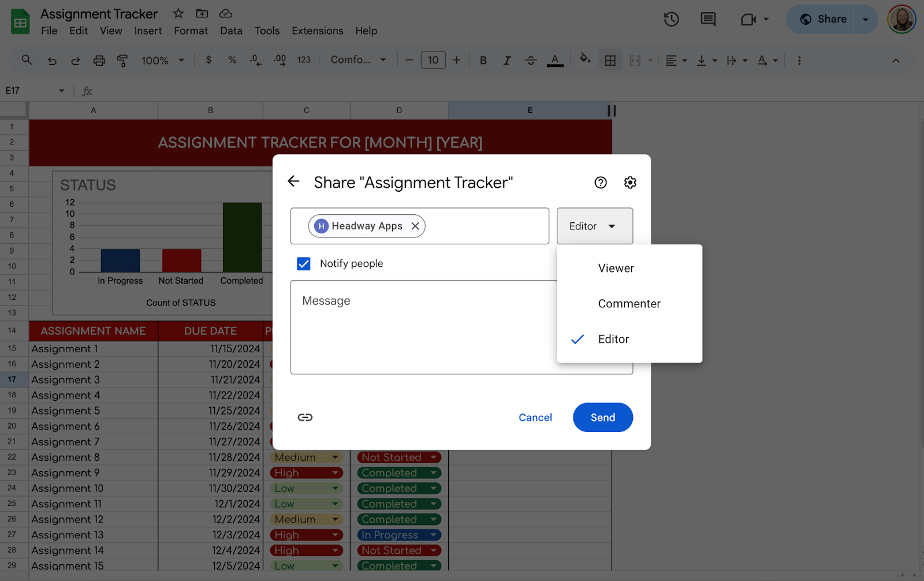The image size is (924, 581).
Task: Print the spreadsheet
Action: tap(99, 60)
